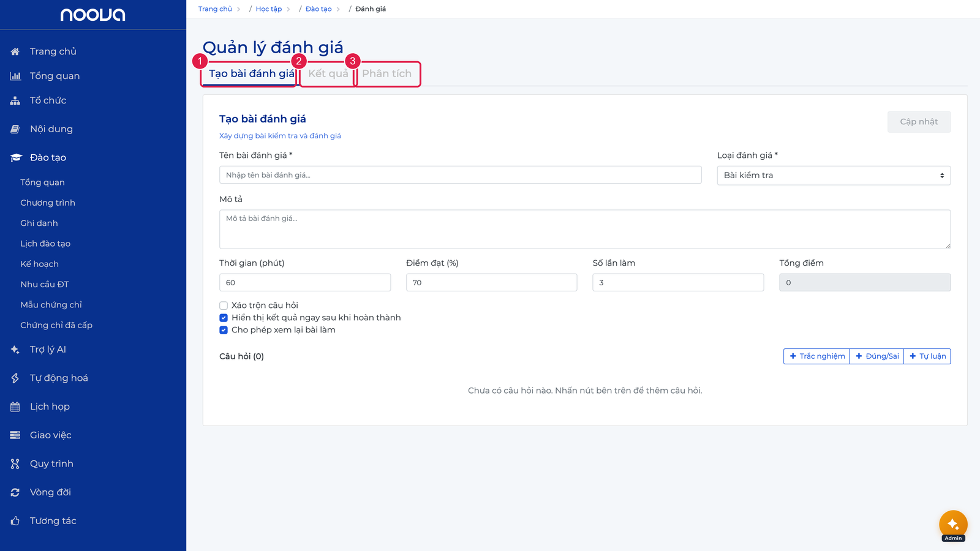Add a Trắc nghiệm question
Screen dimensions: 980x551
pyautogui.click(x=817, y=356)
